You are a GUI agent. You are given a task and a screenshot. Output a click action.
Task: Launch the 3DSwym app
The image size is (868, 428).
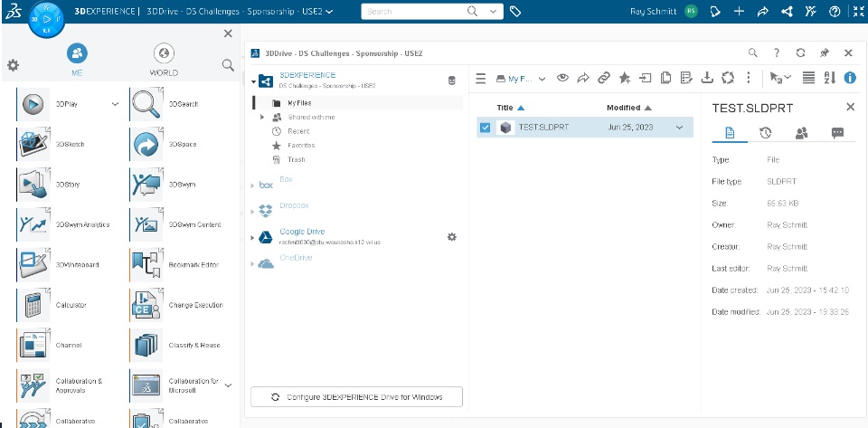coord(146,185)
